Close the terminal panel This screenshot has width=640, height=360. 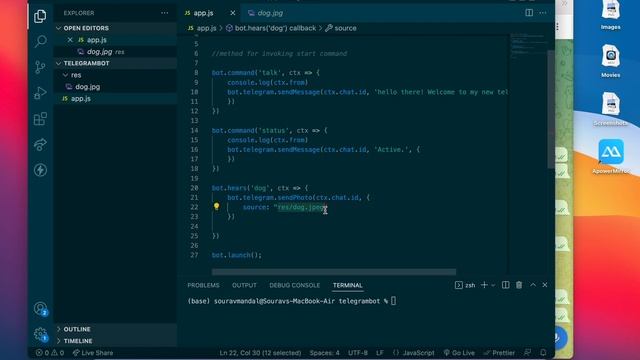[544, 285]
